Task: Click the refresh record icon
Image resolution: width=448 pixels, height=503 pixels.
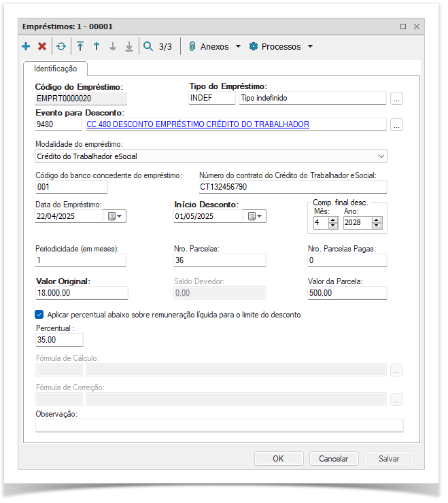Action: tap(61, 47)
